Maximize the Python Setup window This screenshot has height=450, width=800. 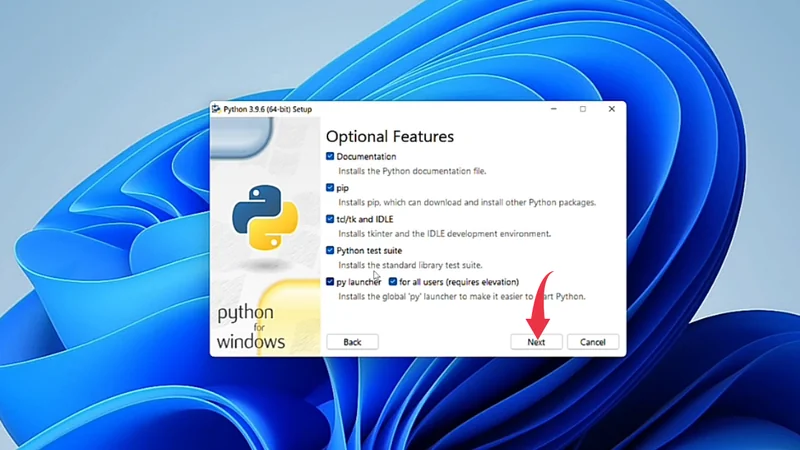pyautogui.click(x=583, y=109)
